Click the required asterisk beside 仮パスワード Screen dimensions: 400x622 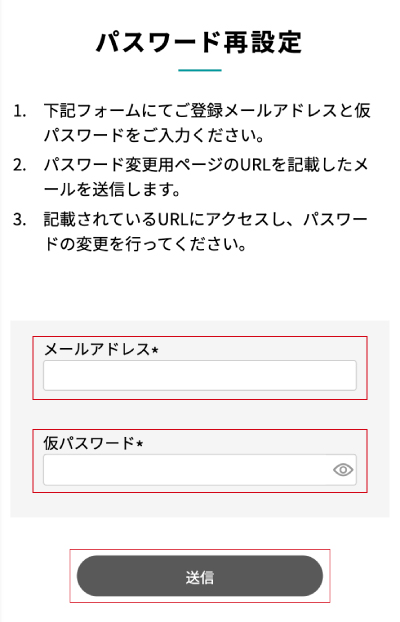click(x=139, y=443)
